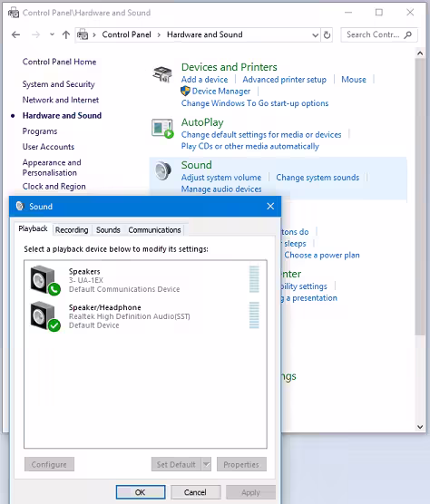
Task: Confirm Sound dialog with OK
Action: click(x=141, y=492)
